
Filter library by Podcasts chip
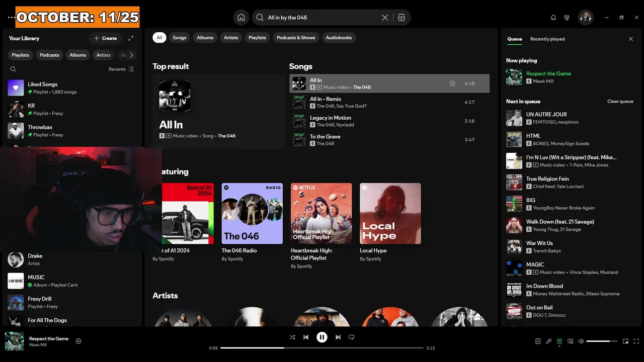49,55
